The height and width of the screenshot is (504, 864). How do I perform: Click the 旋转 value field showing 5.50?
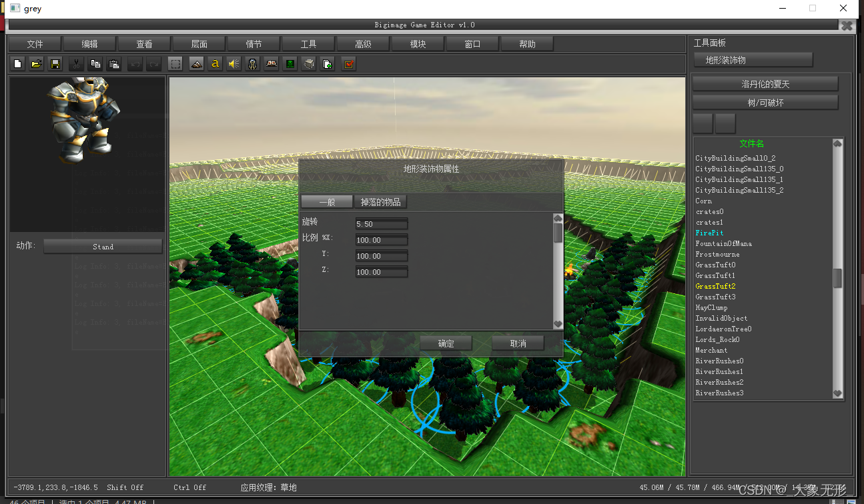381,224
